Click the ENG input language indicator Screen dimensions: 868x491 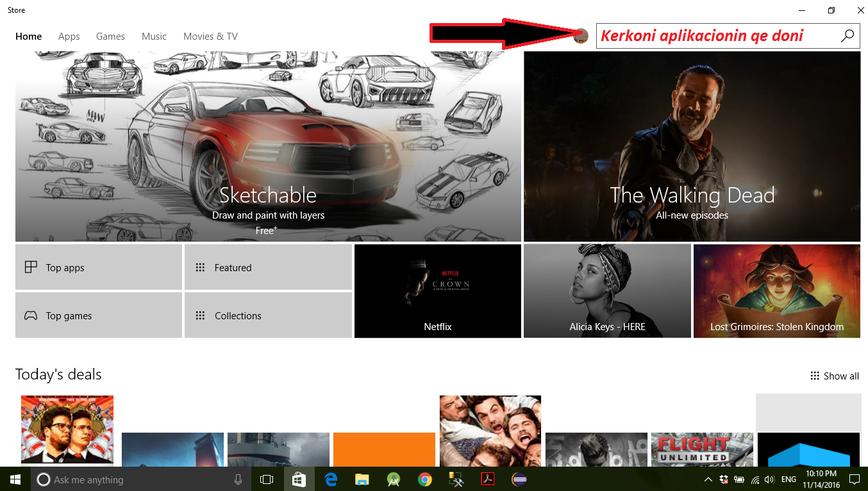(x=789, y=479)
